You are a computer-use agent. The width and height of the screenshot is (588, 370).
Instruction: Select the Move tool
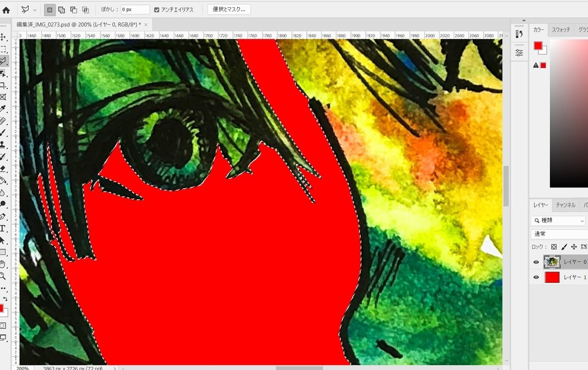tap(3, 37)
